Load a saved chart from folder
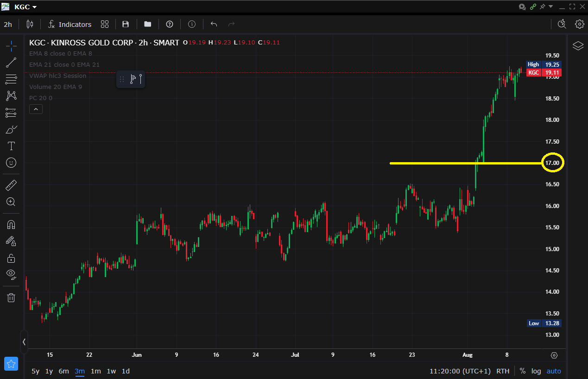 [148, 24]
